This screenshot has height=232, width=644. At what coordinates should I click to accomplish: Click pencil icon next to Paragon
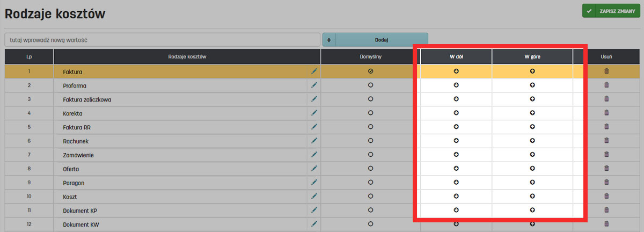(314, 183)
